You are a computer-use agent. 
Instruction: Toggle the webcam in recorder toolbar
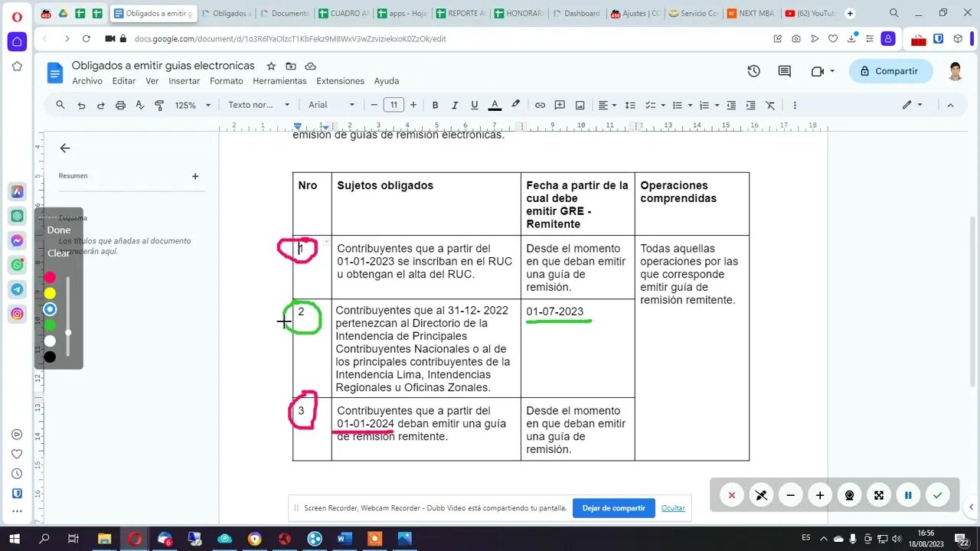point(849,495)
